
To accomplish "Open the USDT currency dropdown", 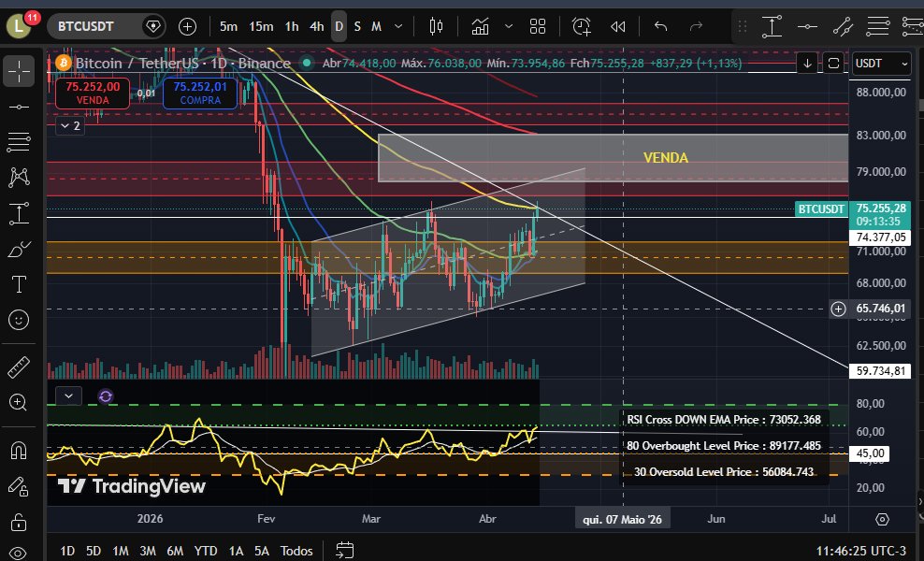I will coord(879,64).
